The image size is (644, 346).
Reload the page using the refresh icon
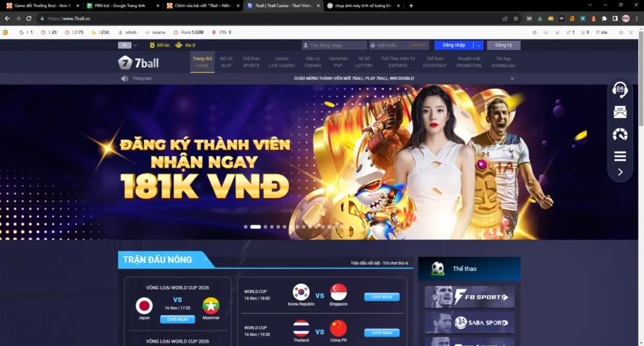tap(29, 19)
